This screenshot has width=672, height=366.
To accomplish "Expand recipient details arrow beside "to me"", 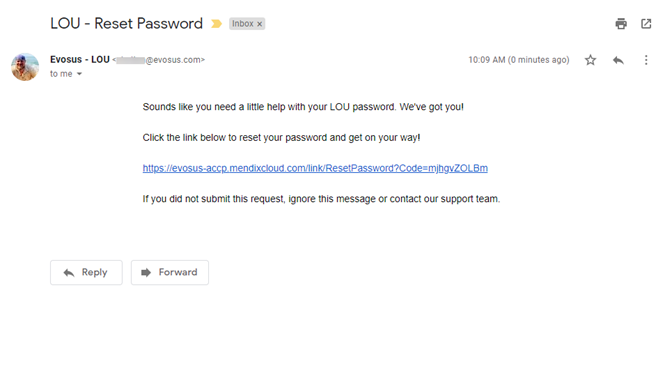I will [x=79, y=74].
